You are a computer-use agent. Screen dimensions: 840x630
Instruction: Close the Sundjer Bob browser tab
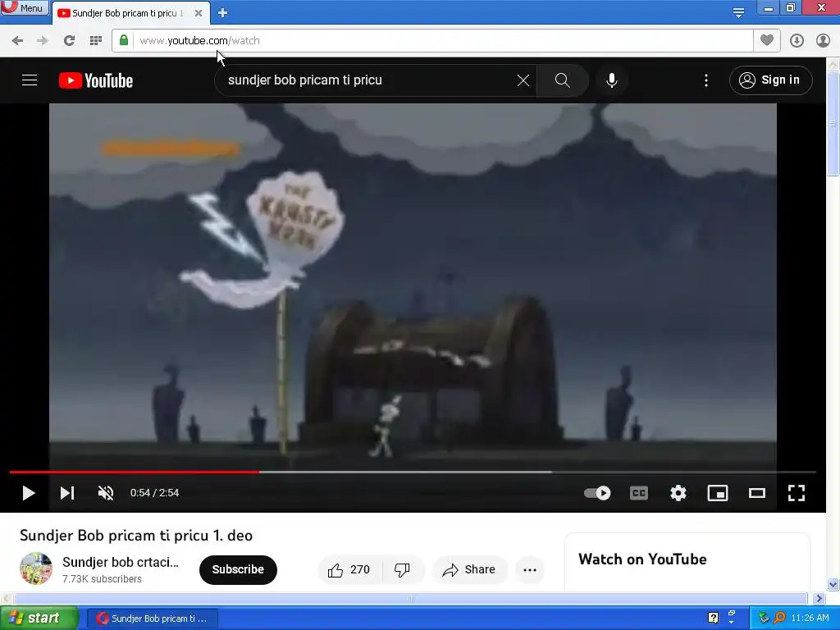199,13
